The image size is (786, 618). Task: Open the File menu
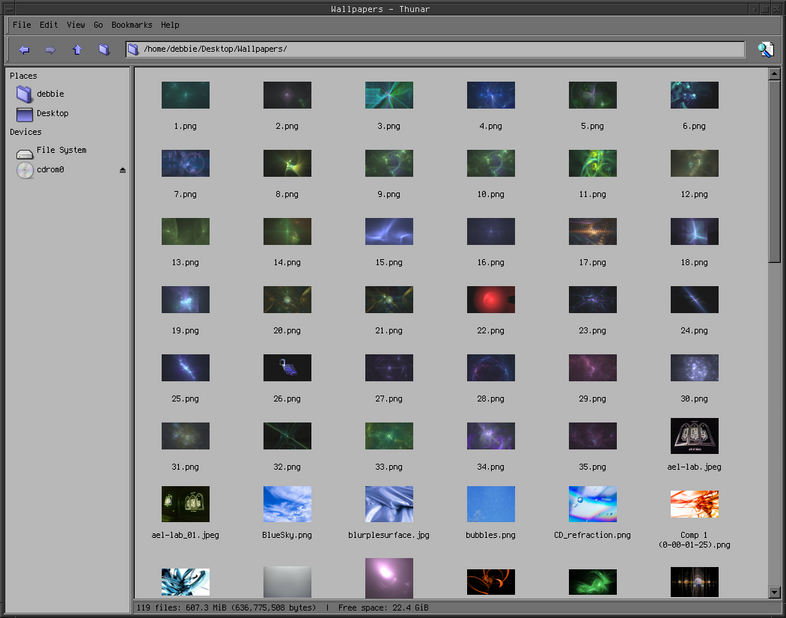point(22,25)
